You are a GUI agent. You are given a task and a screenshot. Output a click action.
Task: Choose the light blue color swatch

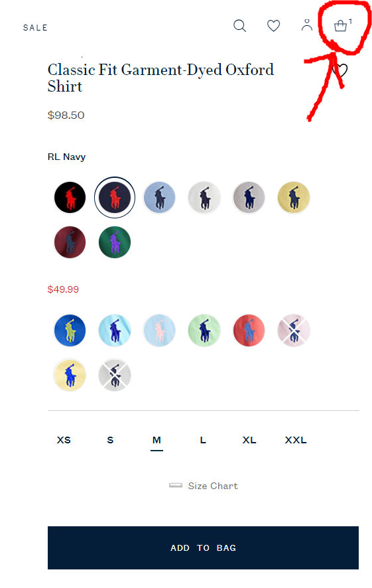[x=159, y=197]
